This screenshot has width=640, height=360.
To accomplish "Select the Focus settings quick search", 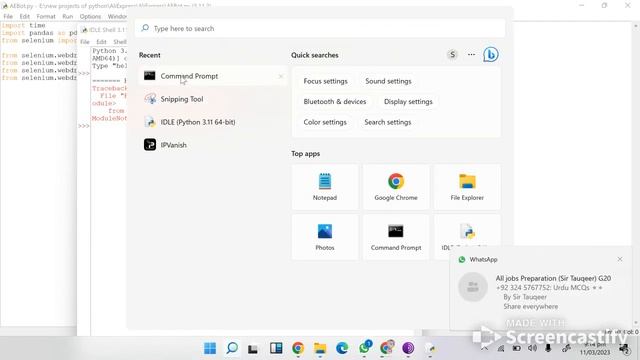I will coord(325,81).
